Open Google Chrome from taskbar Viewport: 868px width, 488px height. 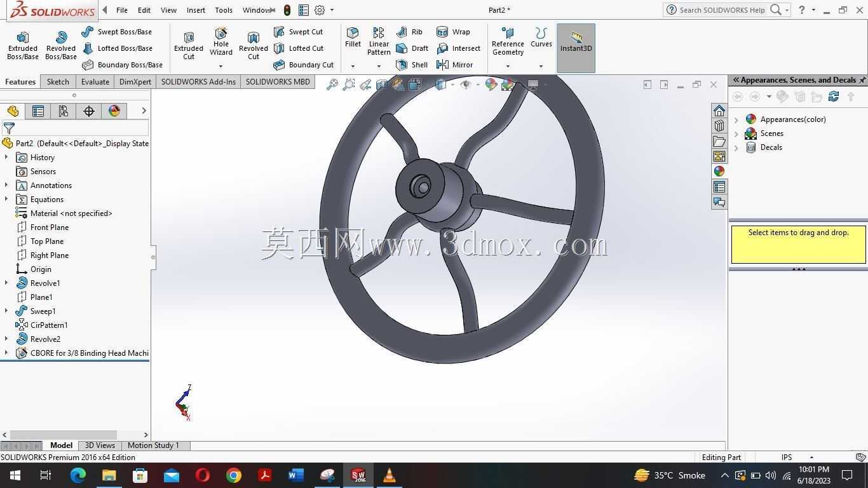point(234,475)
